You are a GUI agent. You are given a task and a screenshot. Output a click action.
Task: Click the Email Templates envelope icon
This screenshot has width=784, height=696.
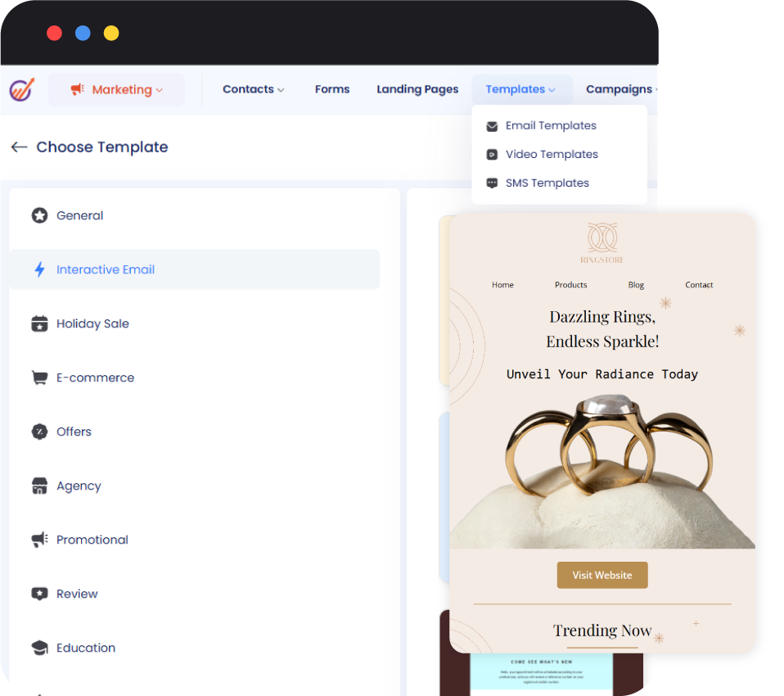[492, 125]
